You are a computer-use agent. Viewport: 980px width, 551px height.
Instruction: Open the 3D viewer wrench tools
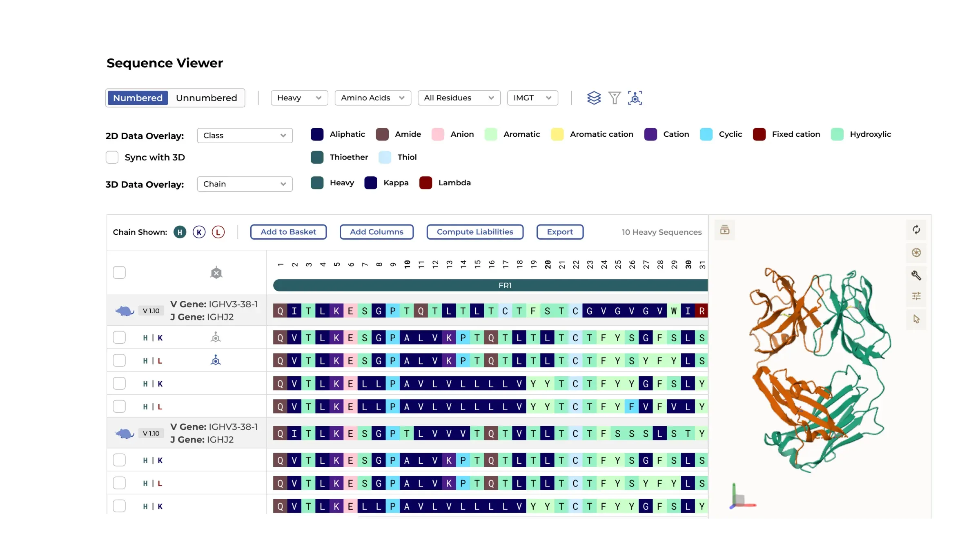[x=916, y=275]
